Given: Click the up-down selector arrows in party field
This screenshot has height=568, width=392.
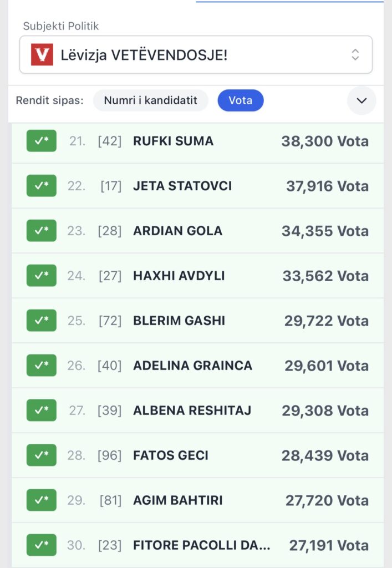Looking at the screenshot, I should [x=355, y=54].
